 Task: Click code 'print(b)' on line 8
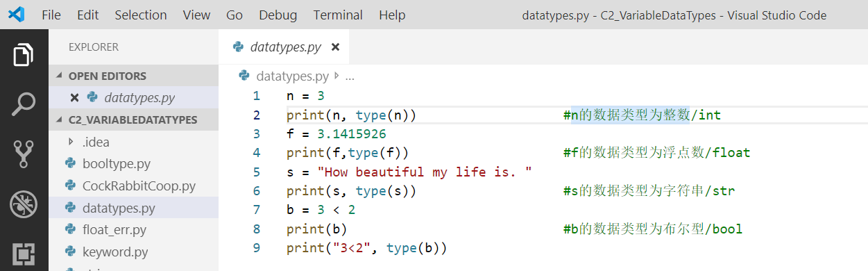coord(316,229)
